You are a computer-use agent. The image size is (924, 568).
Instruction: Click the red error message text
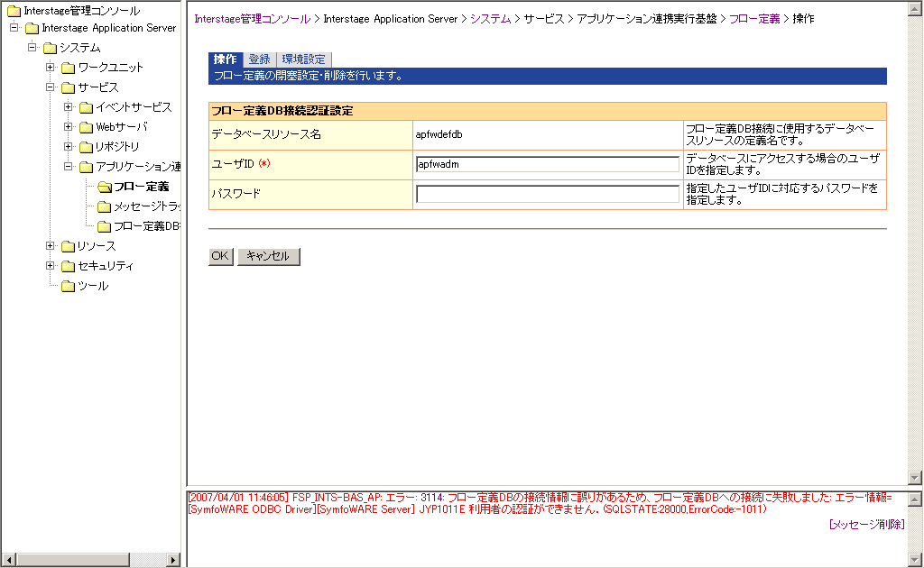540,504
